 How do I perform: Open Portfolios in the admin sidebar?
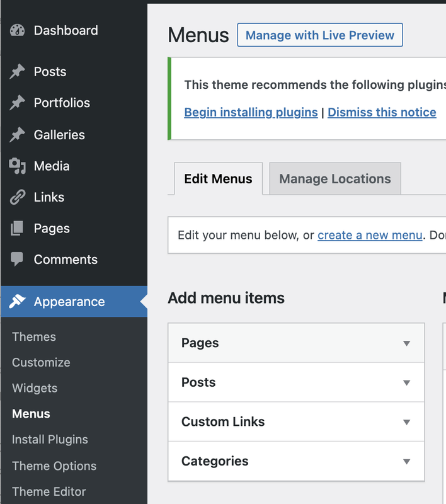coord(62,103)
